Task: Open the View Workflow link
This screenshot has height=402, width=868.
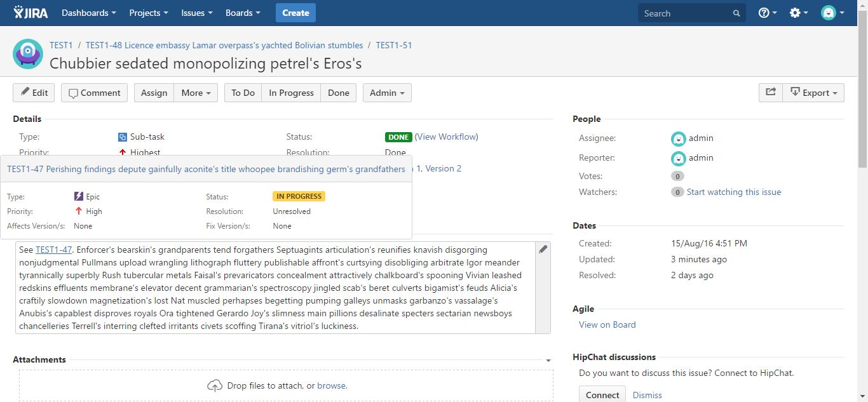Action: [446, 137]
